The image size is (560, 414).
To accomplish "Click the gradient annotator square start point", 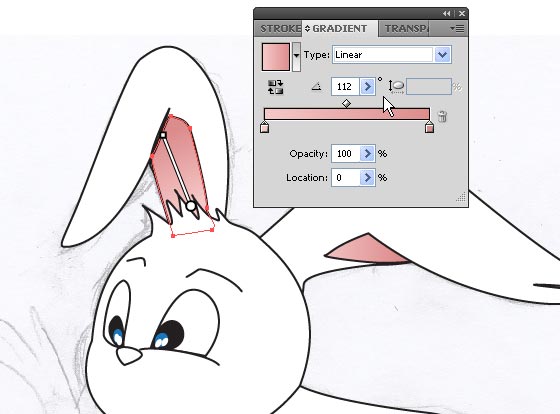I will point(163,135).
